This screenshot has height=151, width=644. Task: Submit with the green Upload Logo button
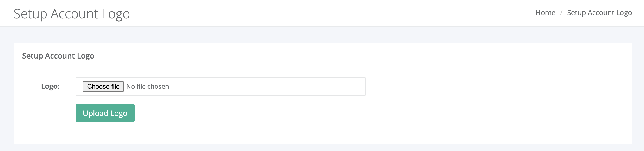(x=105, y=113)
